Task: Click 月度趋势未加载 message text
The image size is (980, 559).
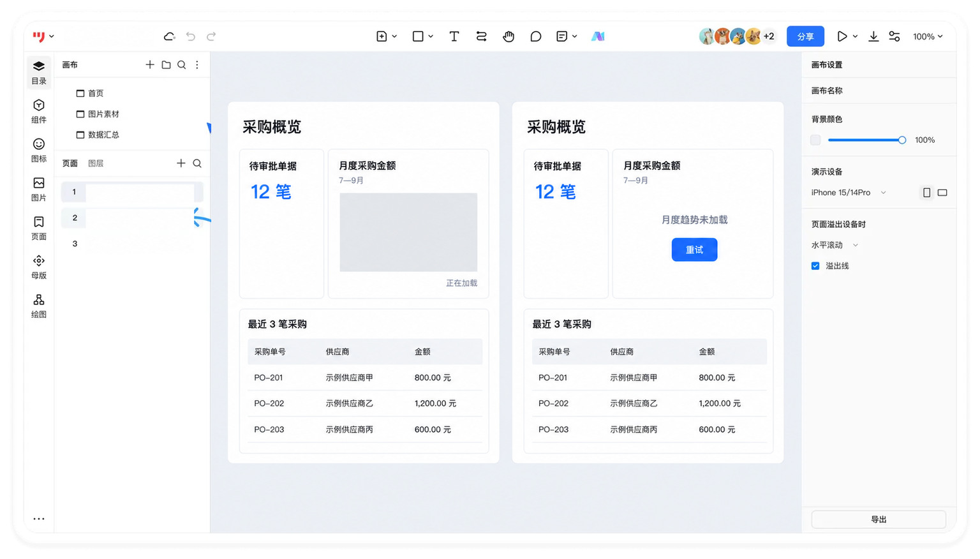Action: 694,220
